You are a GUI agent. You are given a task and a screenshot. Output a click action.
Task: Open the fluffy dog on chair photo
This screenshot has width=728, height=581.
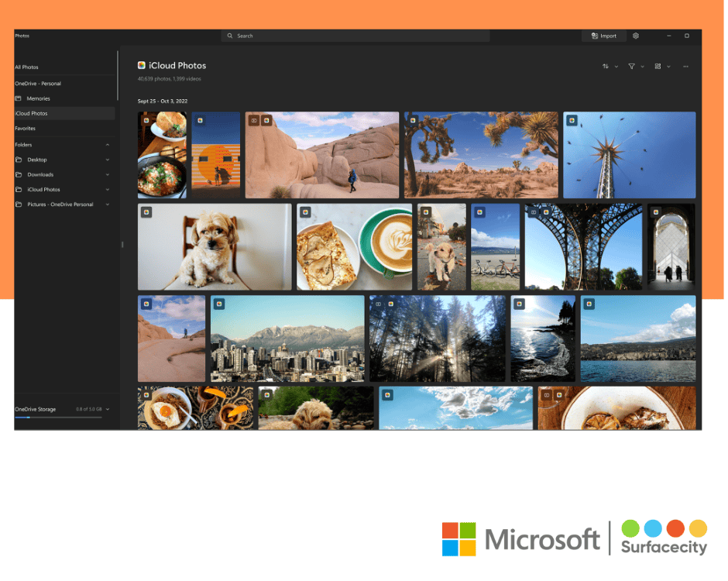[215, 247]
